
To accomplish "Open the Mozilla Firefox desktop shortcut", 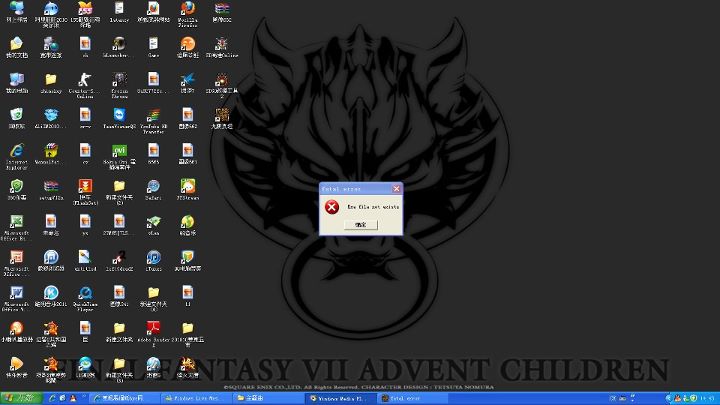I will pos(187,12).
